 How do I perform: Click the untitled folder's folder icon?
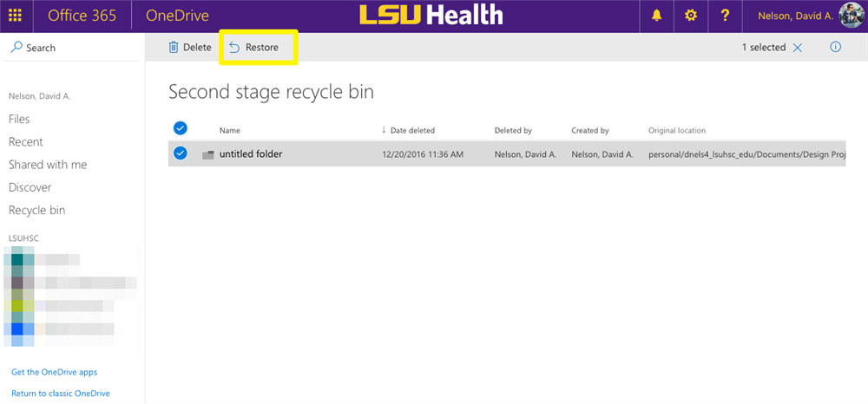pos(207,154)
